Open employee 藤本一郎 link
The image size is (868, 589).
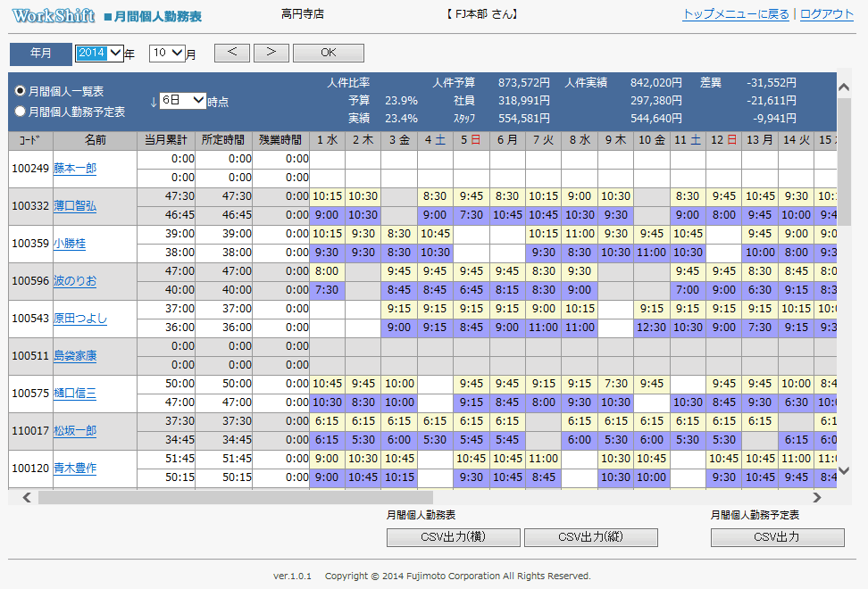pos(75,168)
